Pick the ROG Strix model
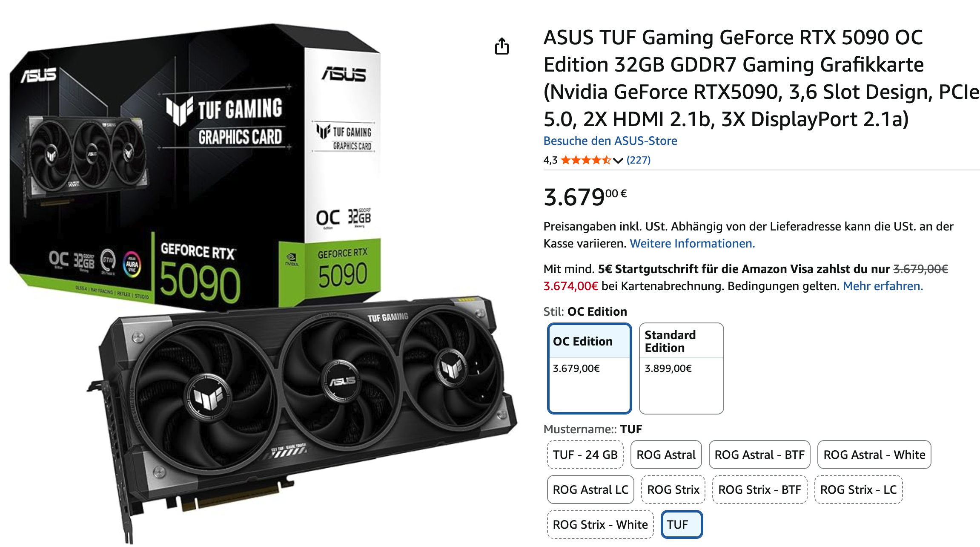This screenshot has width=980, height=547. pyautogui.click(x=673, y=489)
